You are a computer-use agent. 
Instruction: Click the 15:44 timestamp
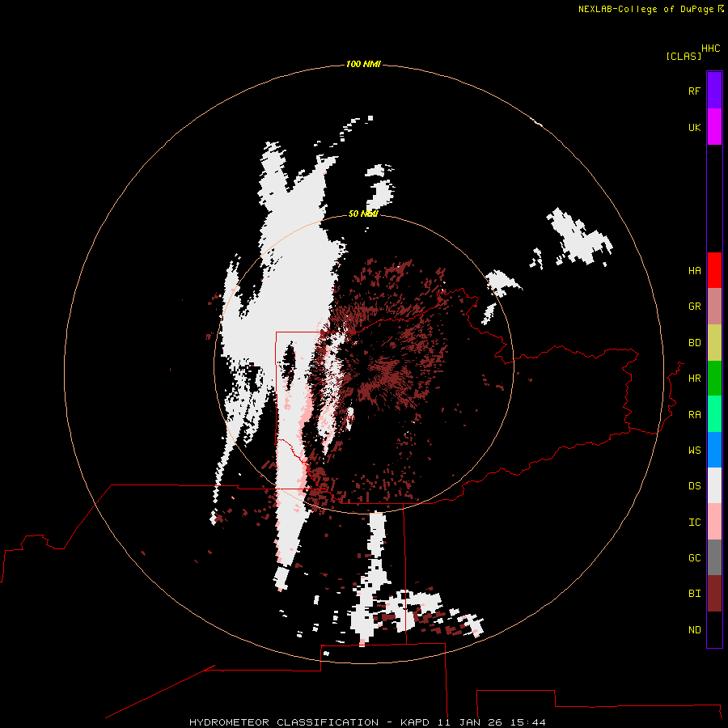point(528,722)
